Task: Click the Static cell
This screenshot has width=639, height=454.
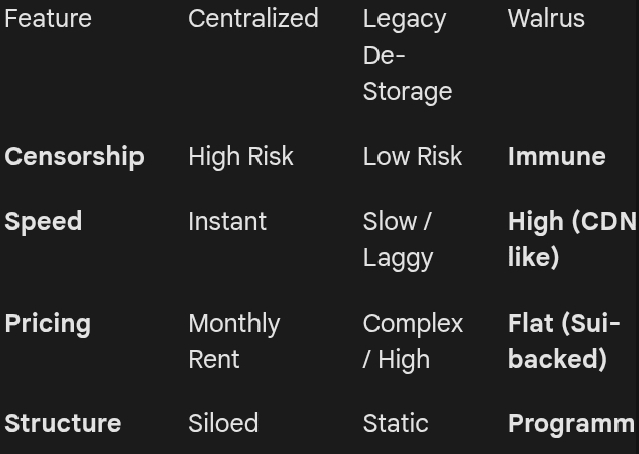Action: coord(395,424)
